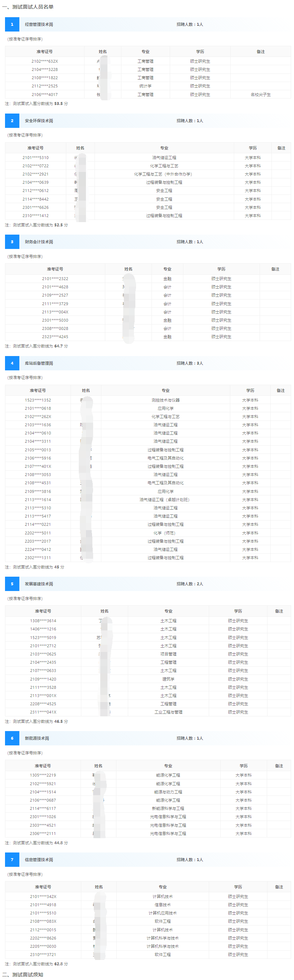Select the 测控技术与仪器 major cell
Image resolution: width=294 pixels, height=980 pixels.
coord(165,400)
